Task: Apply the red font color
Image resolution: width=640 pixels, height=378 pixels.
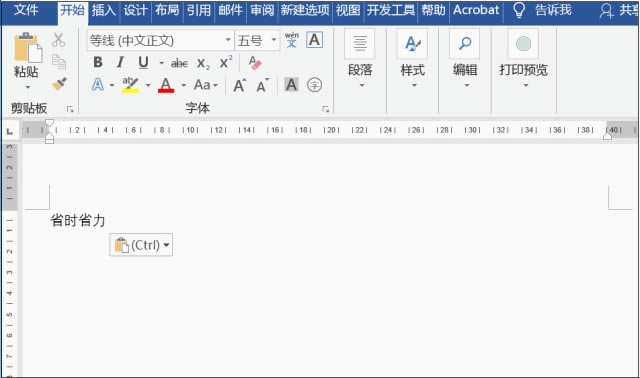Action: (x=166, y=85)
